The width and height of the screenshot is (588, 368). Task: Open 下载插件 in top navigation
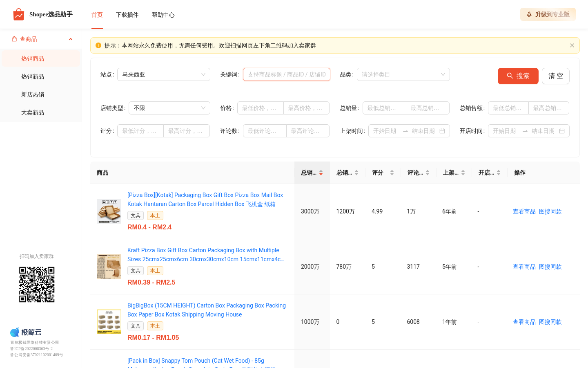(x=127, y=15)
